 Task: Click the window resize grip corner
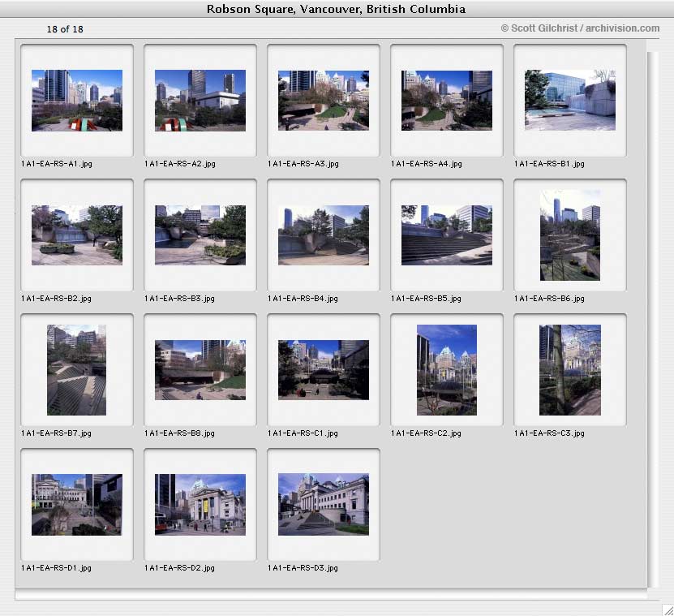tap(668, 610)
